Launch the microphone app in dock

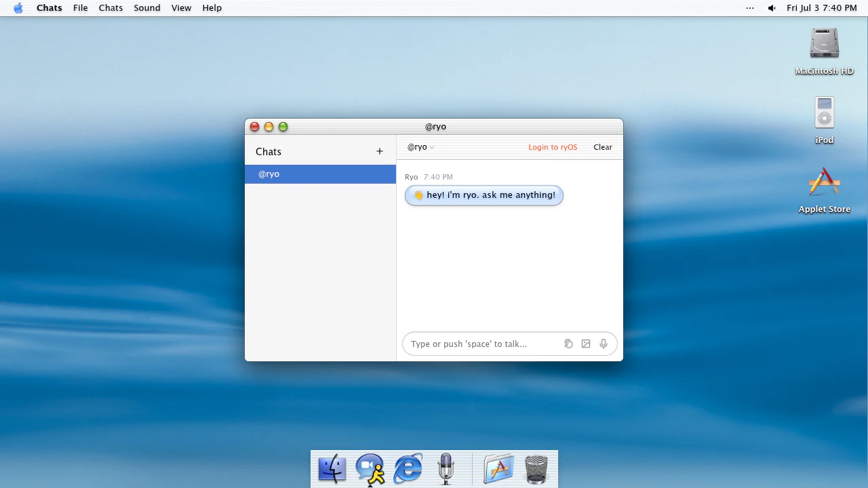pyautogui.click(x=446, y=469)
